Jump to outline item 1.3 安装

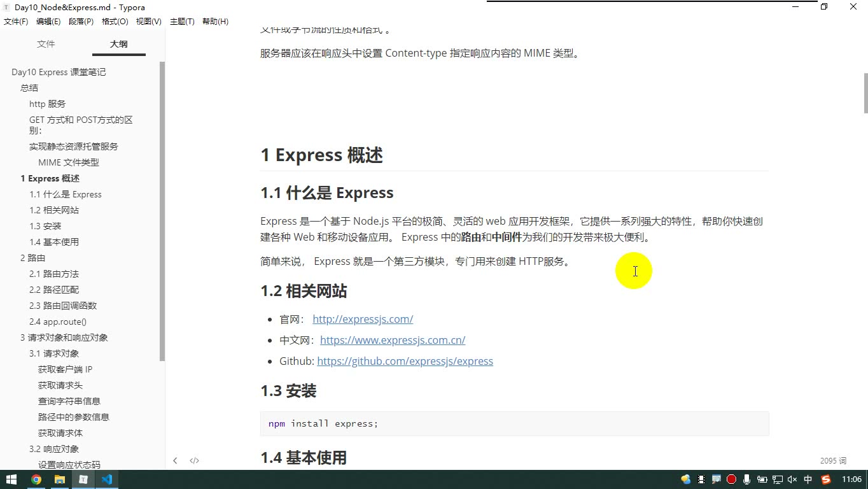[x=45, y=226]
